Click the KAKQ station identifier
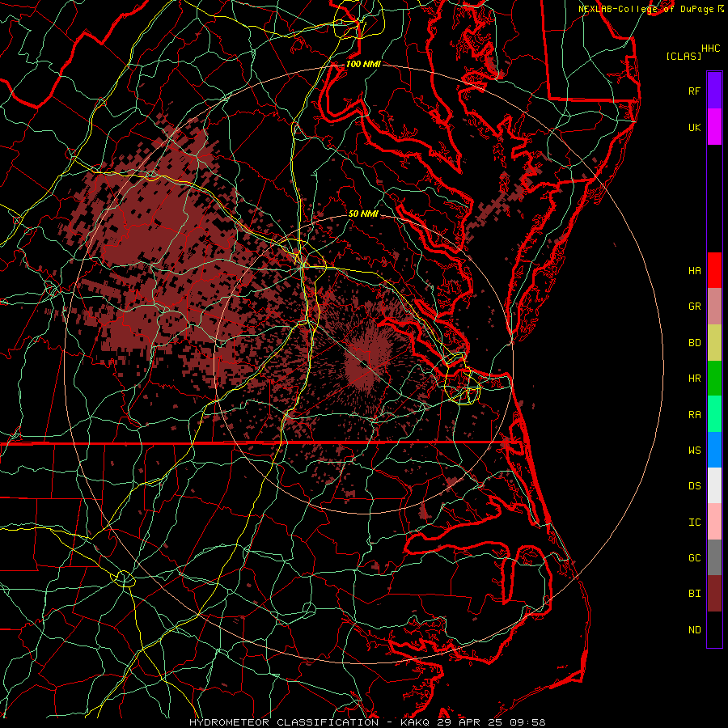The image size is (728, 728). point(415,722)
